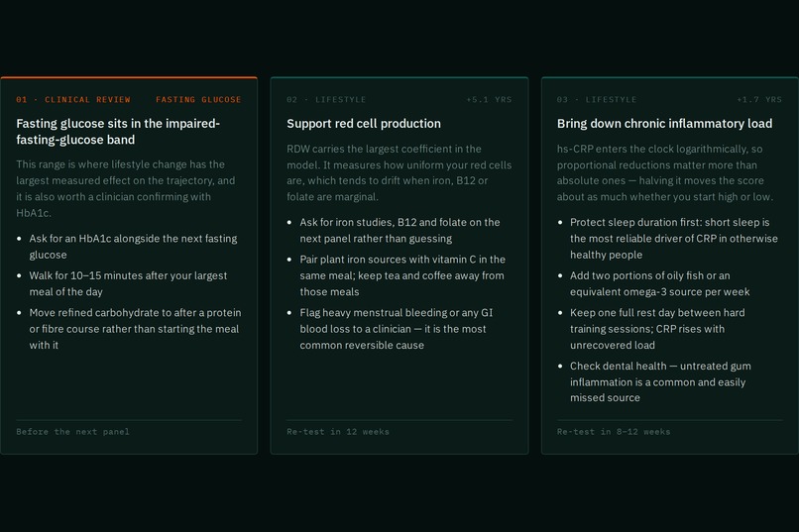Click the paragraph starting 'RDW carries the largest coefficient'

(399, 172)
